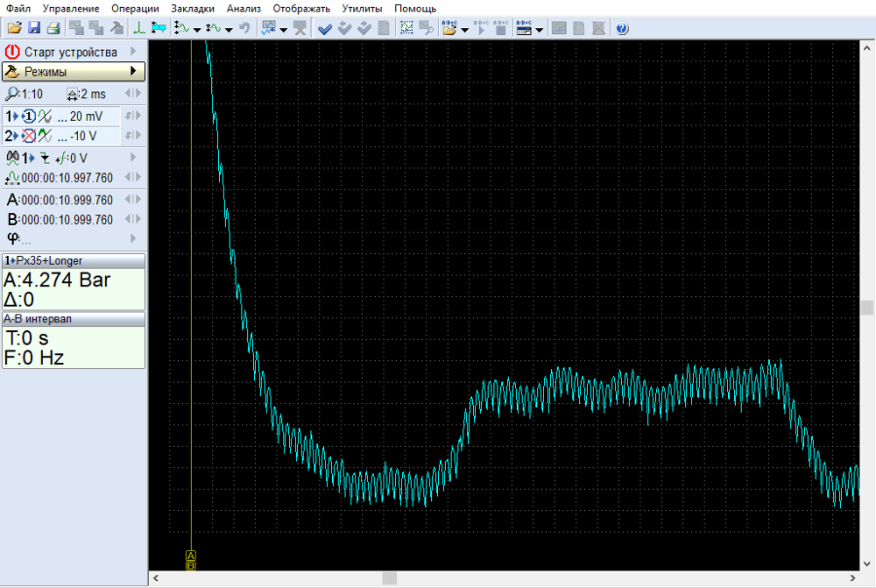Save the recording with the floppy disk icon
Viewport: 876px width, 588px height.
34,28
